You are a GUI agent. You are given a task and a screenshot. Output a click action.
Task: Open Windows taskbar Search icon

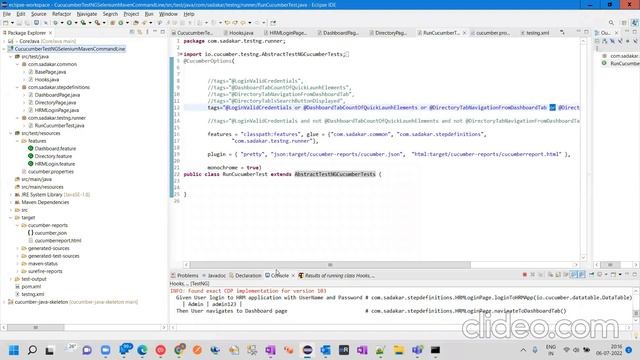(32, 350)
